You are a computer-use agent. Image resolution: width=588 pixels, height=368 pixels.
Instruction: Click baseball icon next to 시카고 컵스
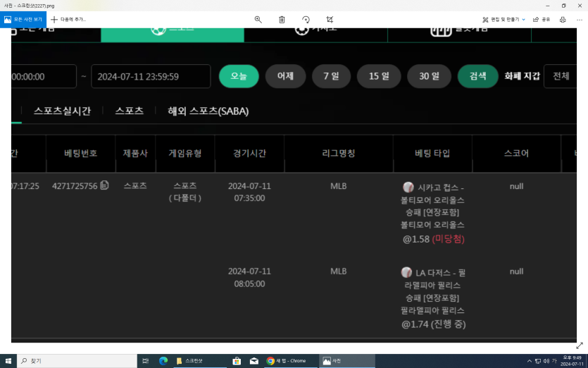coord(408,187)
